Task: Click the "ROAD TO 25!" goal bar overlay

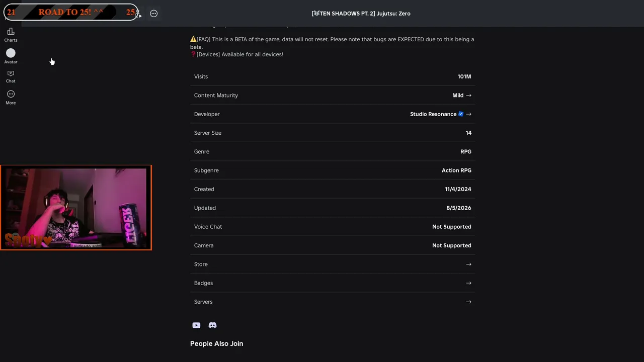Action: pyautogui.click(x=71, y=13)
